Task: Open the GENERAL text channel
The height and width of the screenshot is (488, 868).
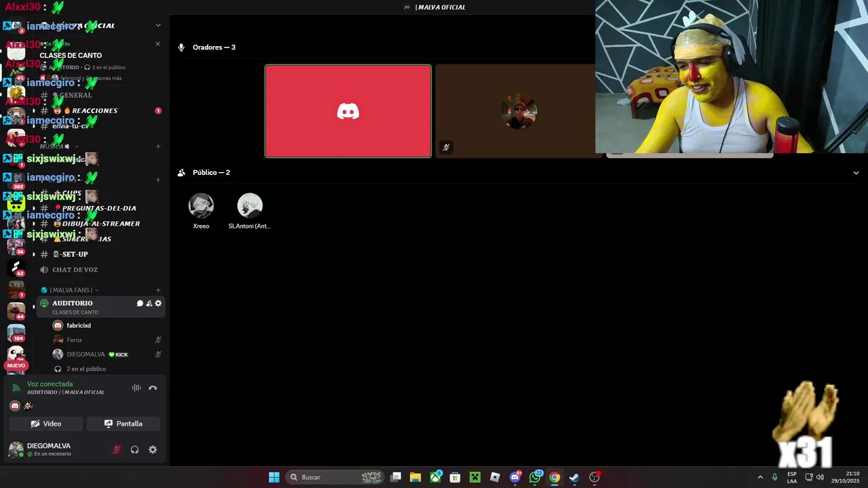Action: click(100, 95)
